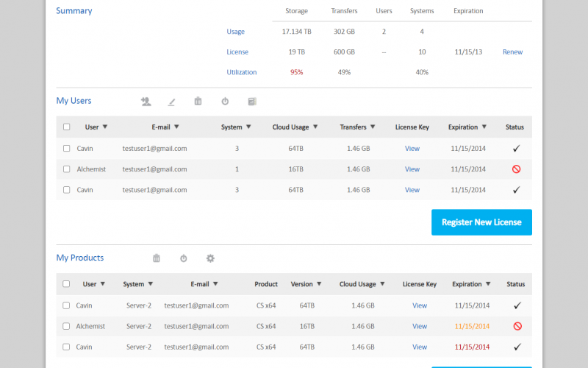
Task: Click the power icon in My Users toolbar
Action: pos(225,102)
